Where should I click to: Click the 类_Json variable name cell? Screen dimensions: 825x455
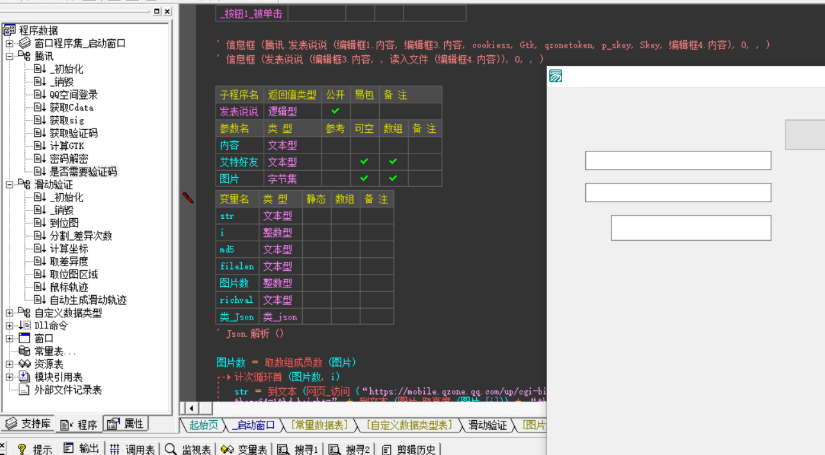point(237,317)
